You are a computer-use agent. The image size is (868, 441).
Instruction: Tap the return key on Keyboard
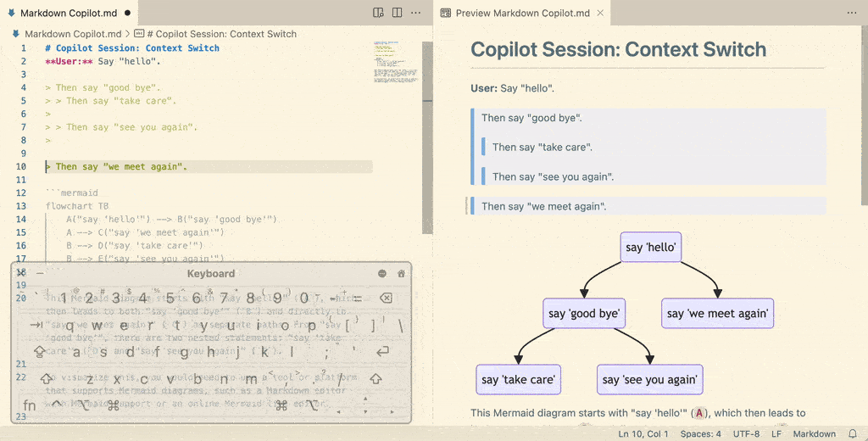coord(382,351)
